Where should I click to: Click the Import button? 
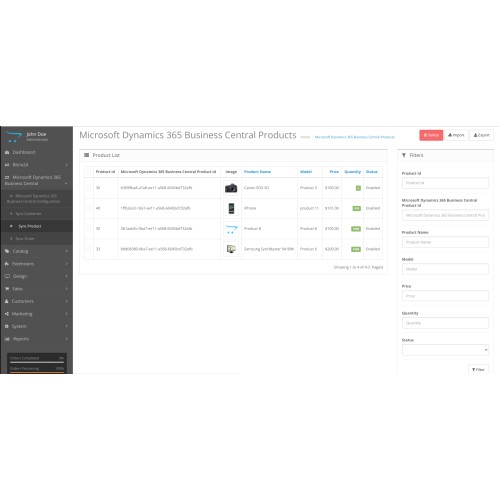point(456,135)
